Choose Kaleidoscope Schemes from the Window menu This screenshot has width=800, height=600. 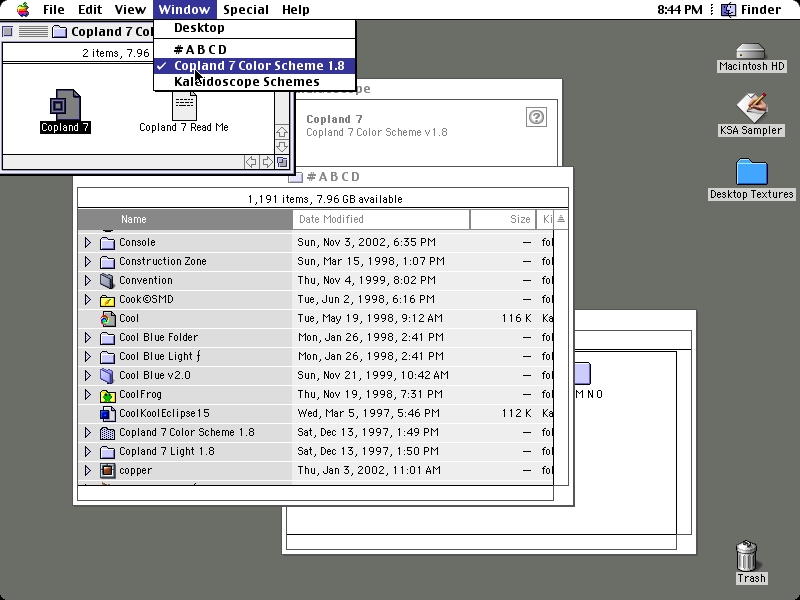[x=255, y=82]
